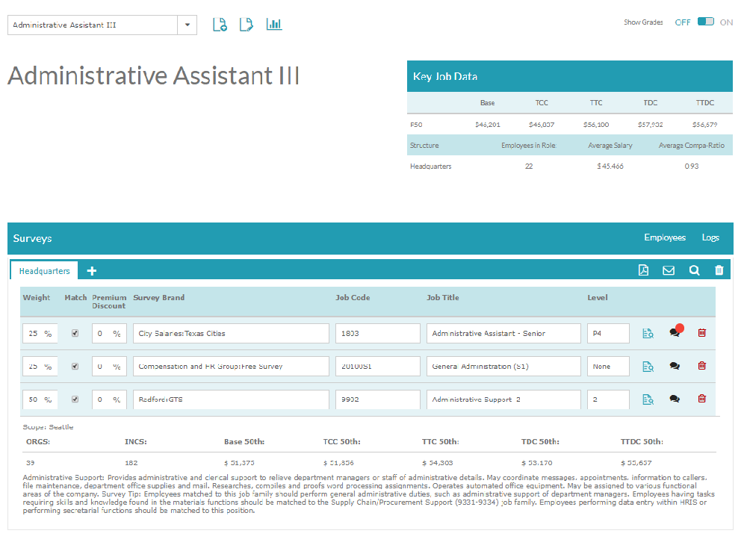The image size is (747, 560).
Task: Delete the Radford GTS survey row
Action: 701,399
